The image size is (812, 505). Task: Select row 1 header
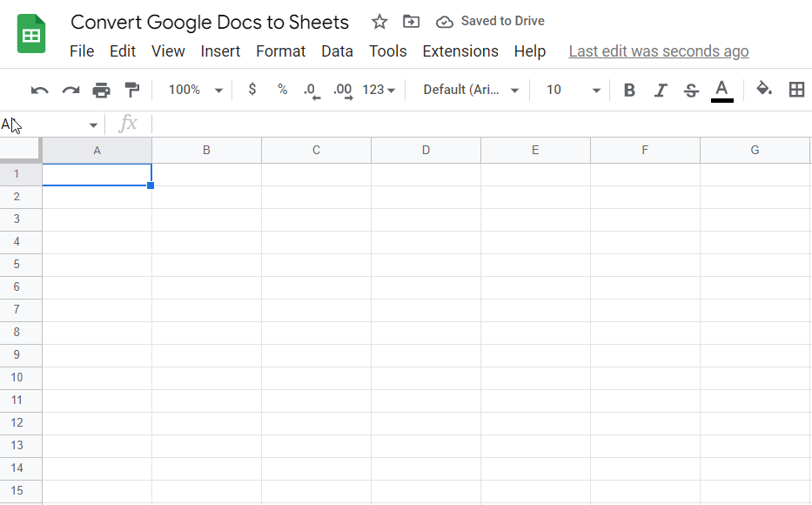click(21, 174)
